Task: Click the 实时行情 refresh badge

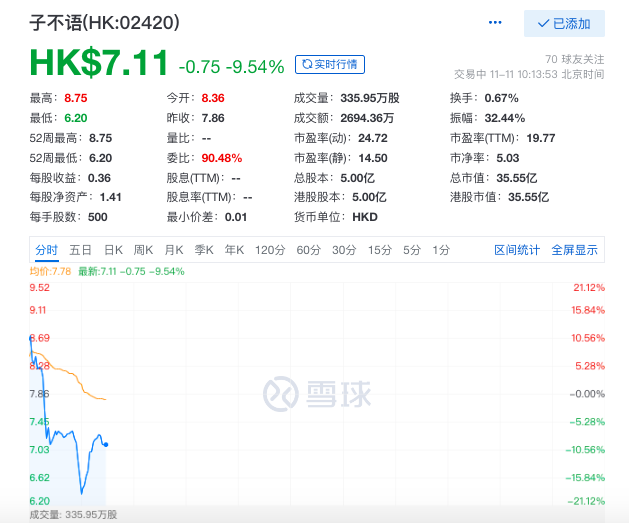Action: pos(330,65)
